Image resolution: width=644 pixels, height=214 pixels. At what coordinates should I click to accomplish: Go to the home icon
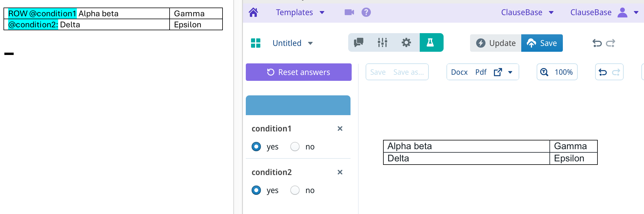(x=253, y=12)
